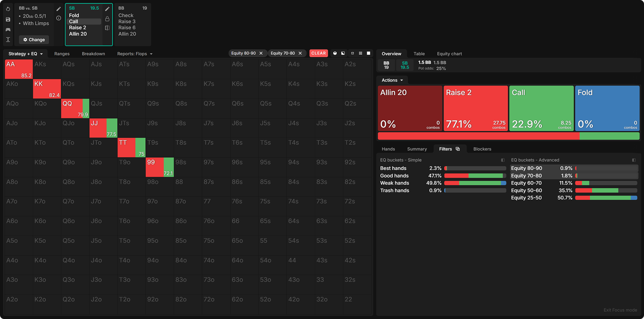Open the Actions dropdown

[392, 80]
